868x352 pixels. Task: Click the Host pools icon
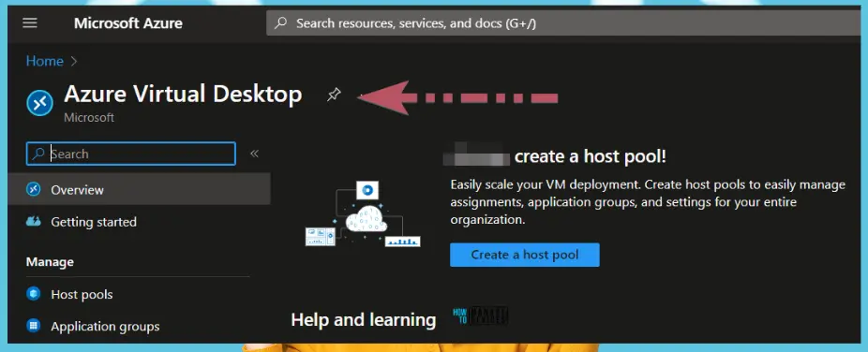pos(33,294)
